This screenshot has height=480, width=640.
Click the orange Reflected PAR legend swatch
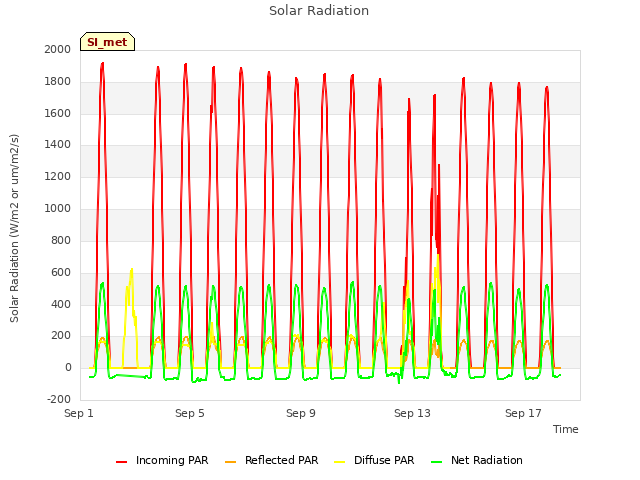(x=231, y=462)
